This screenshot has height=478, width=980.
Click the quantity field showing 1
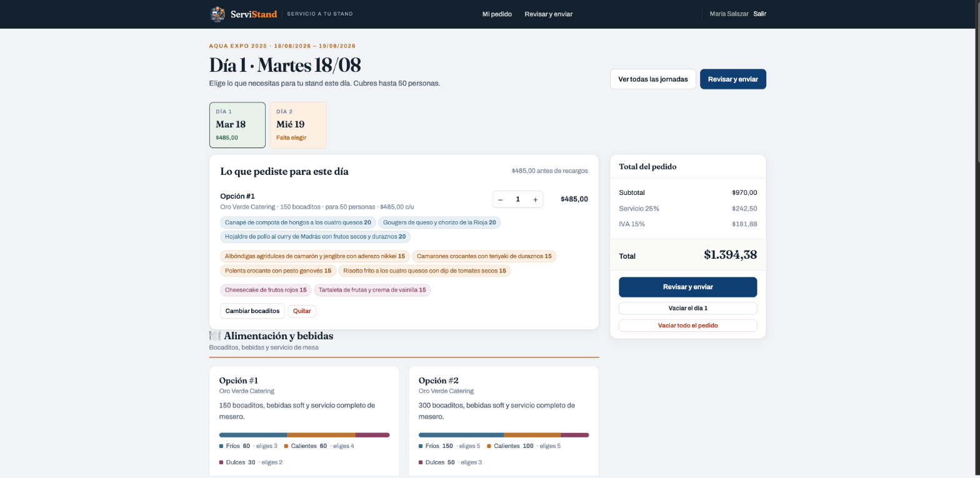pos(517,199)
